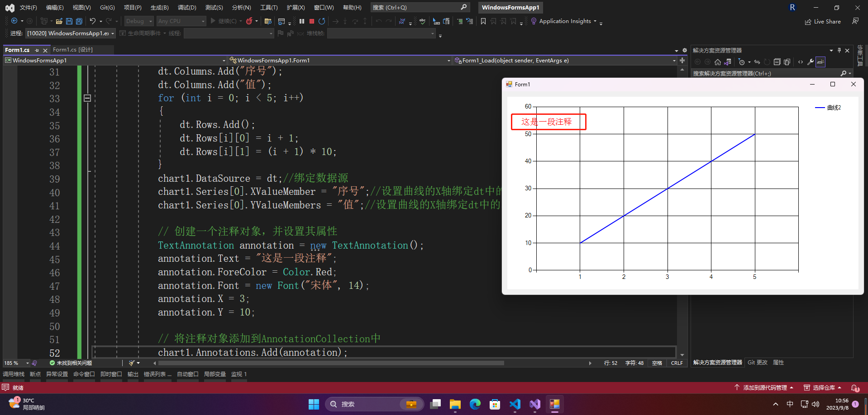868x415 pixels.
Task: Click the 曲线2 legend entry in Form1
Action: pyautogui.click(x=828, y=108)
